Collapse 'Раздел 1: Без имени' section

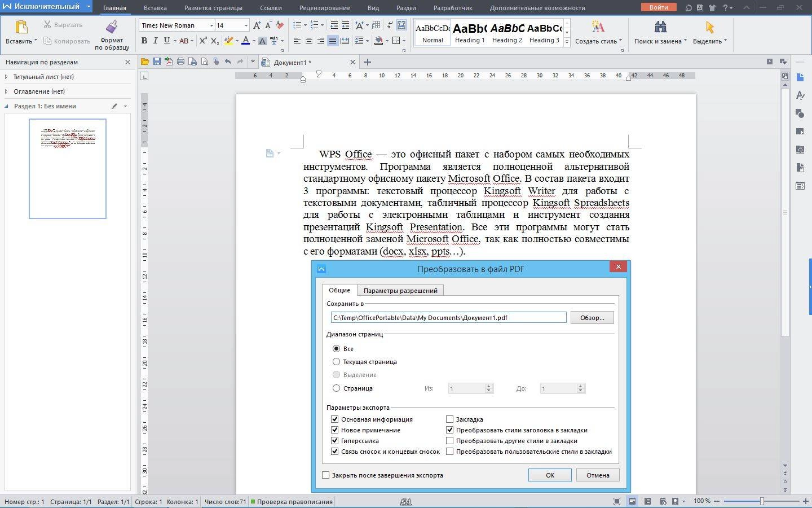point(6,106)
